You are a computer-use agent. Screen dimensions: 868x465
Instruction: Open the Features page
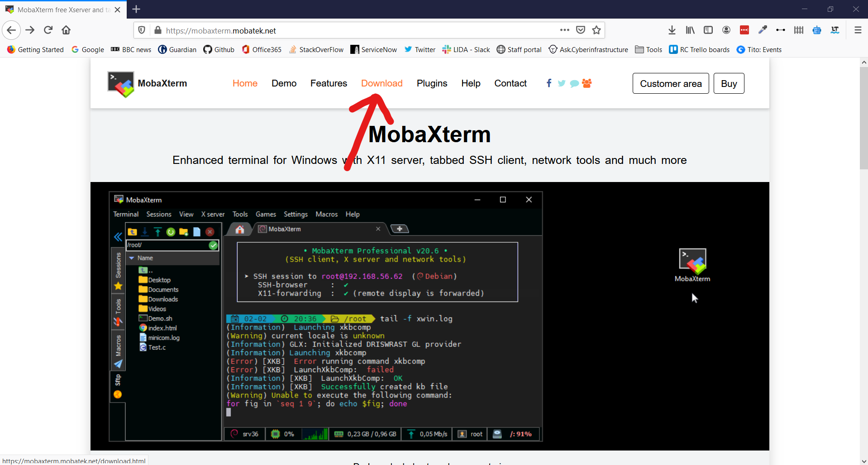[x=329, y=83]
